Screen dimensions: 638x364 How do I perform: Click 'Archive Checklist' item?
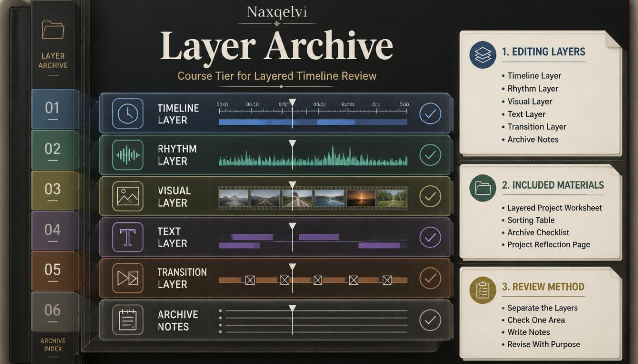pos(538,232)
